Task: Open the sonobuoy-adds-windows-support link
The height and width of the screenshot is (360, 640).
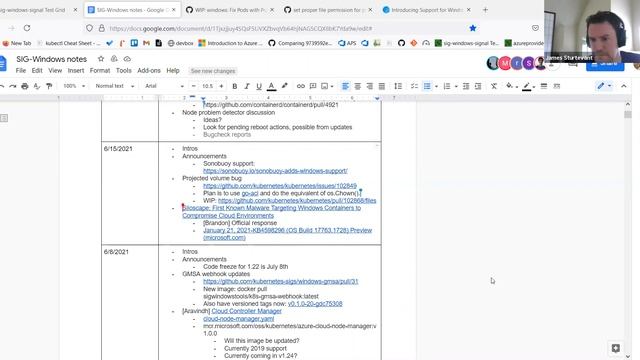Action: click(x=275, y=171)
